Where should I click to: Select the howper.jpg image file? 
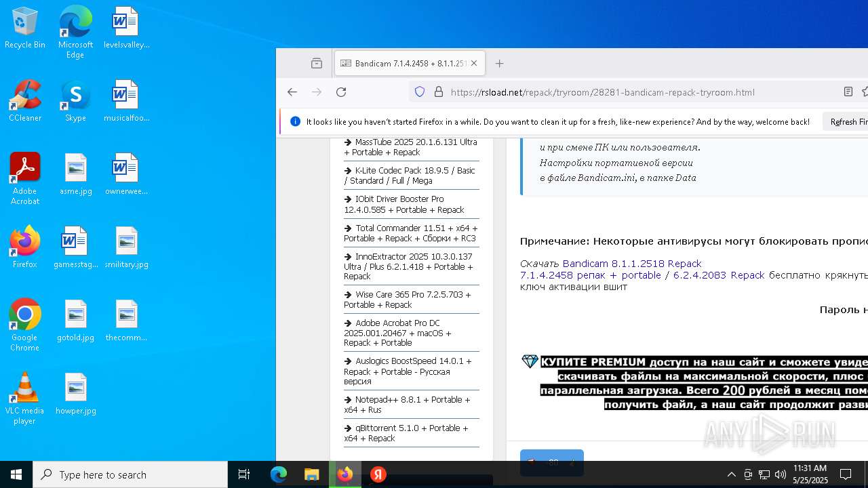coord(75,394)
